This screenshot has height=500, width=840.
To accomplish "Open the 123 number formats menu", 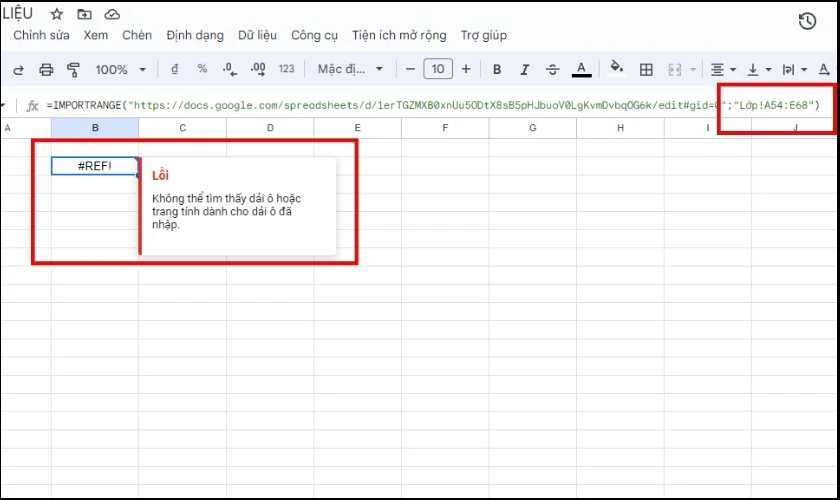I will click(287, 69).
